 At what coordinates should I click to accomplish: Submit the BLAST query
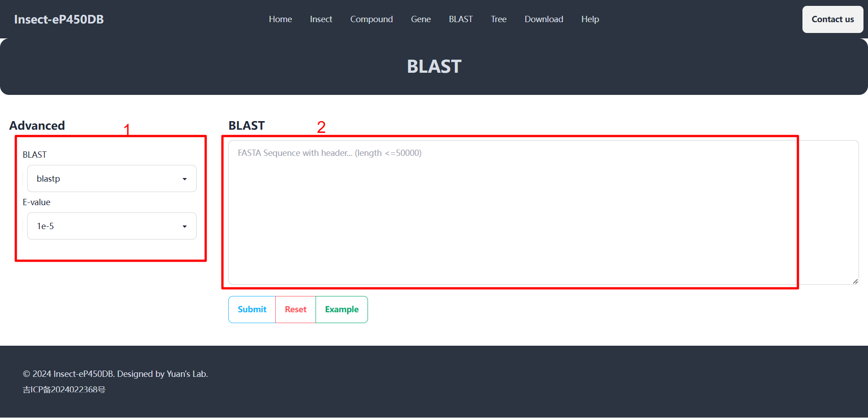click(x=252, y=310)
